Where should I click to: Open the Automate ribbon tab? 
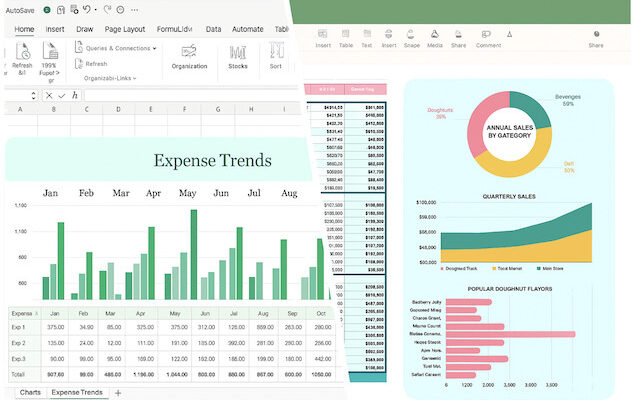pyautogui.click(x=247, y=29)
